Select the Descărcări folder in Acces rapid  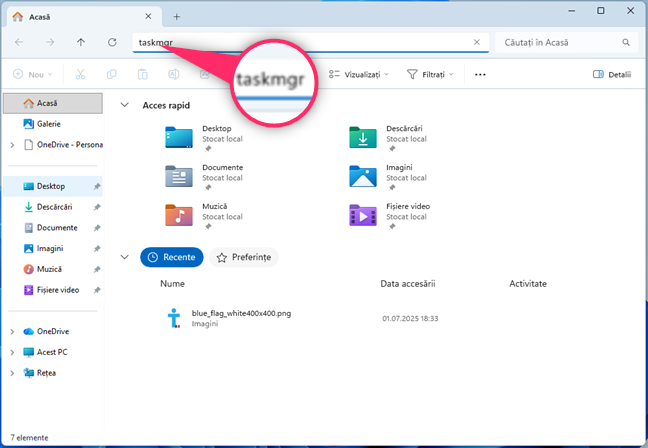388,138
